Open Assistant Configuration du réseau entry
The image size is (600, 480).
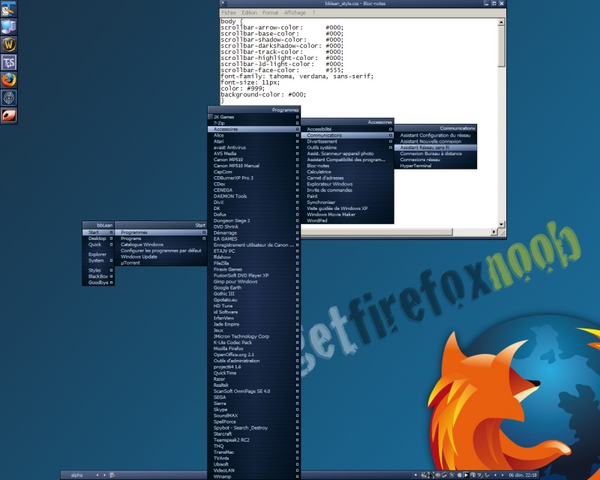click(x=435, y=135)
